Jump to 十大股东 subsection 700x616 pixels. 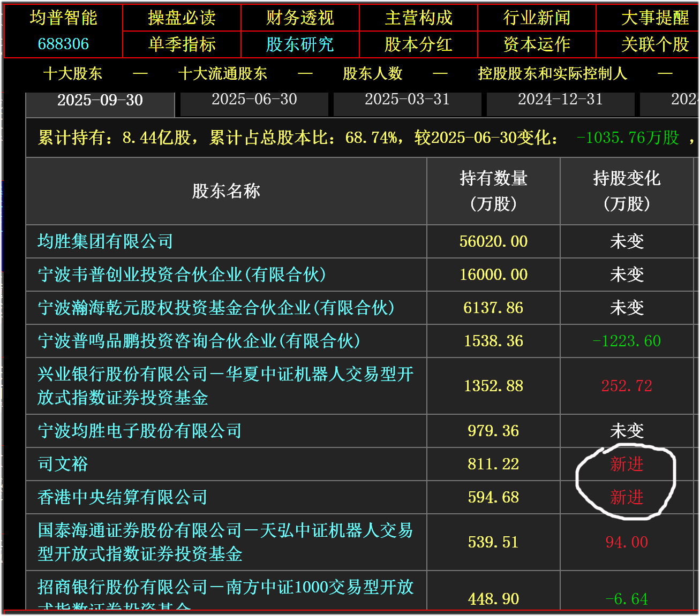point(73,74)
